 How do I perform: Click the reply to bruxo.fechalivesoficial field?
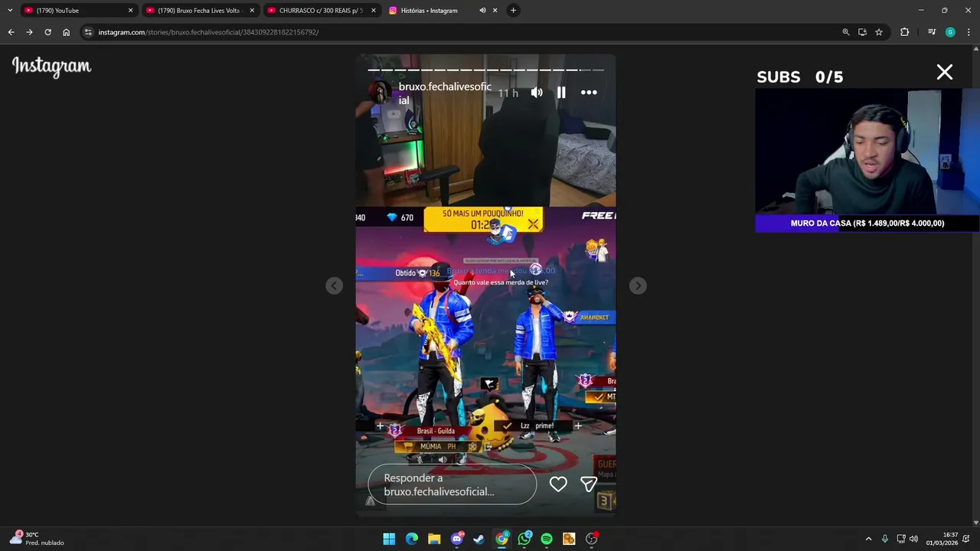(x=452, y=484)
